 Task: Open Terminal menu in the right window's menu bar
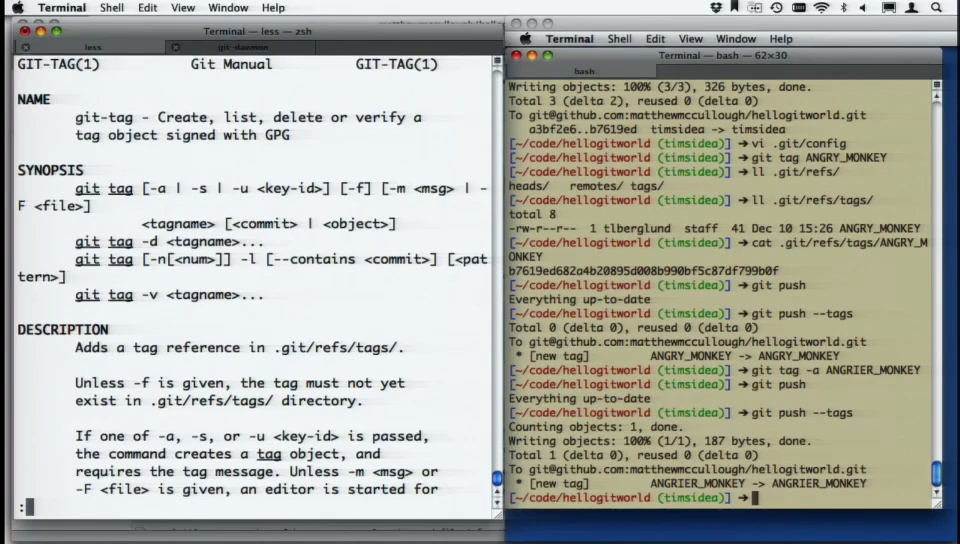coord(569,39)
